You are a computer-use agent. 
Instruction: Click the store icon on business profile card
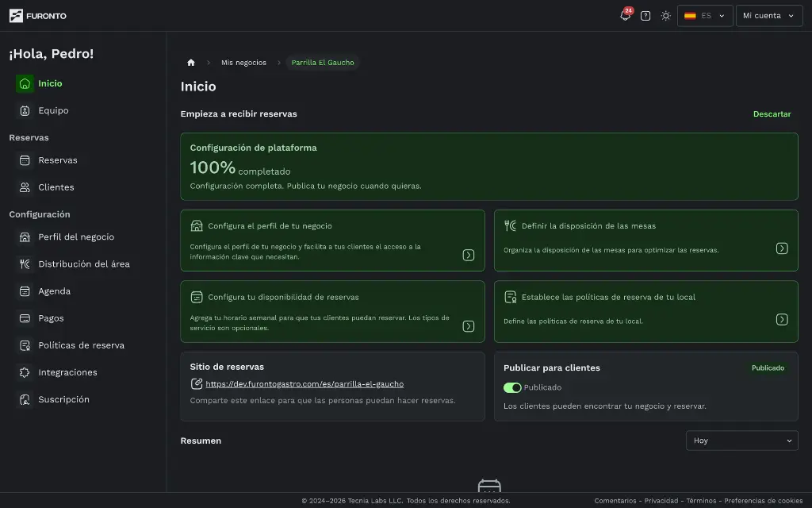197,225
